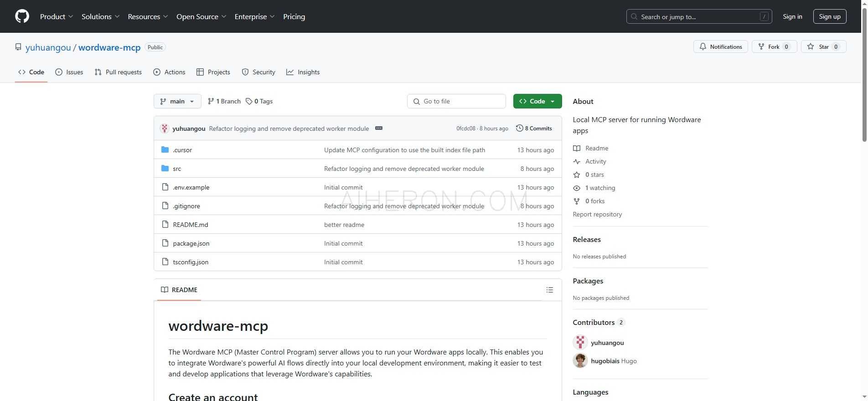Image resolution: width=868 pixels, height=401 pixels.
Task: Open README outline list icon
Action: point(550,290)
